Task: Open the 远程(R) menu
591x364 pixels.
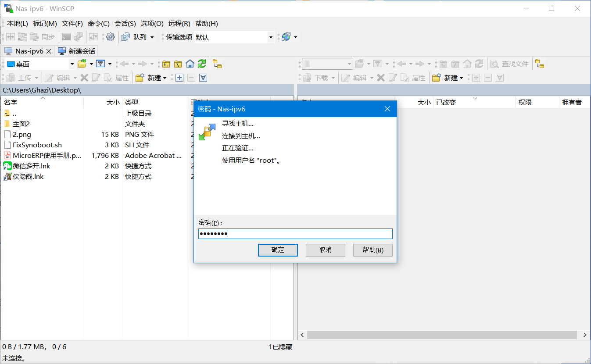Action: pos(179,24)
